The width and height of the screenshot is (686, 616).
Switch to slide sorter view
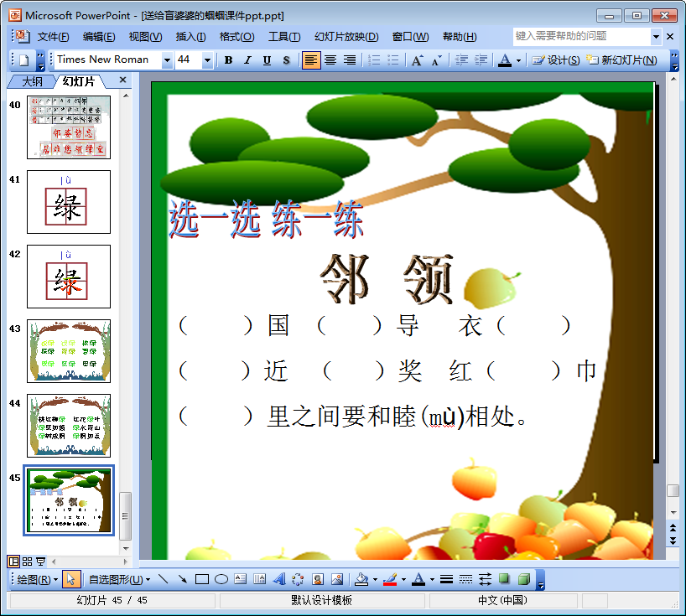tap(27, 561)
